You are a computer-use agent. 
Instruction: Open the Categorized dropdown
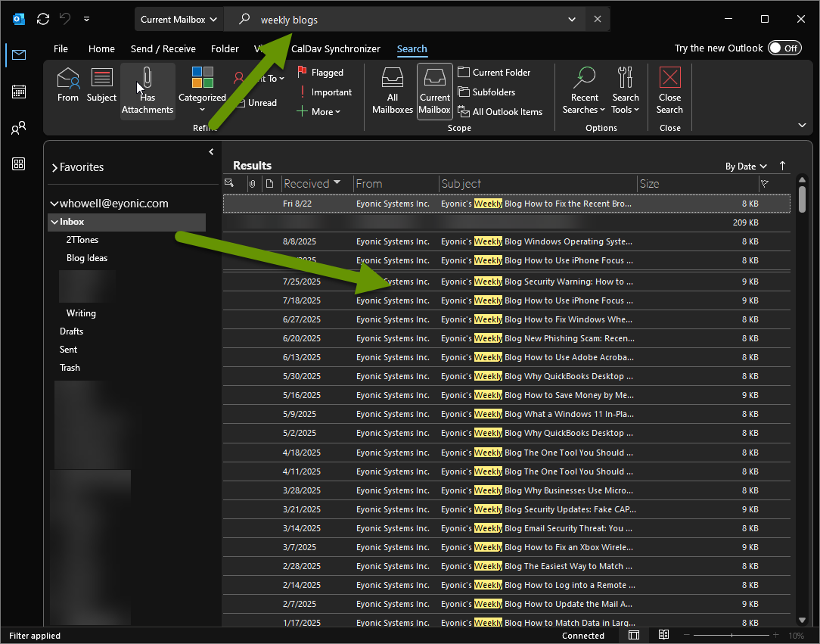pos(203,91)
